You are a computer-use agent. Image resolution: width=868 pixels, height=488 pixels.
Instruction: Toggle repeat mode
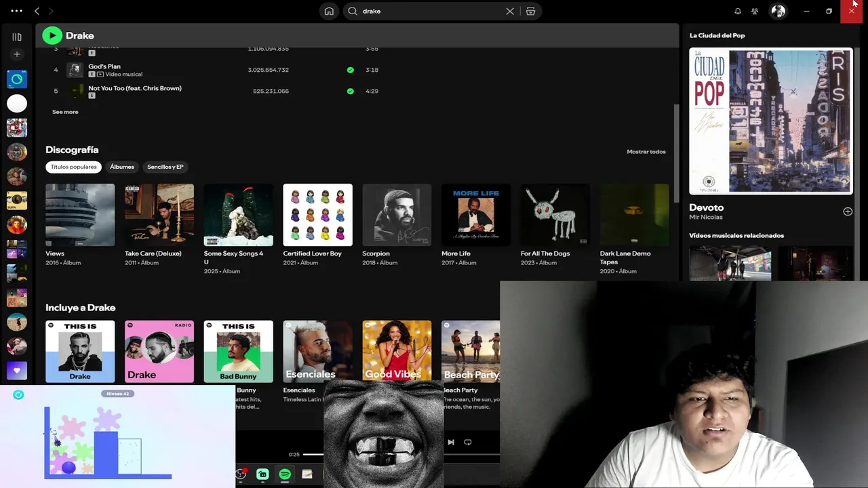click(468, 442)
